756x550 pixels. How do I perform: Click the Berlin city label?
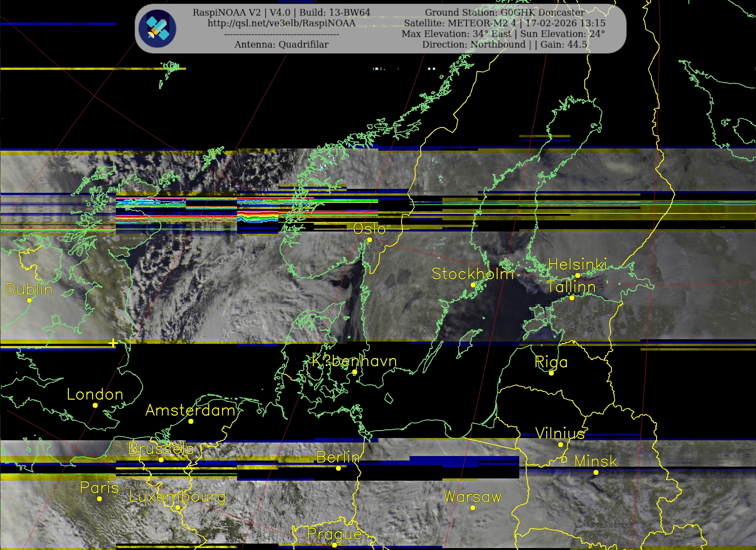pos(338,457)
